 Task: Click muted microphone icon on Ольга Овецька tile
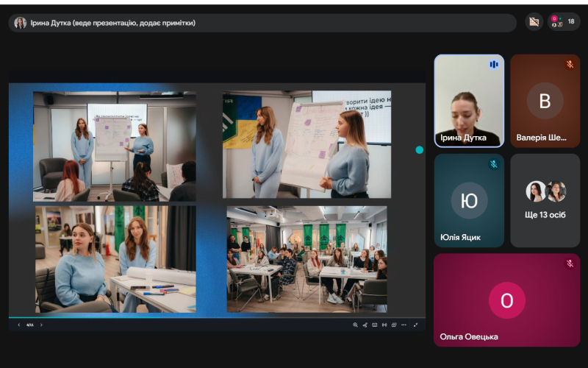click(570, 263)
